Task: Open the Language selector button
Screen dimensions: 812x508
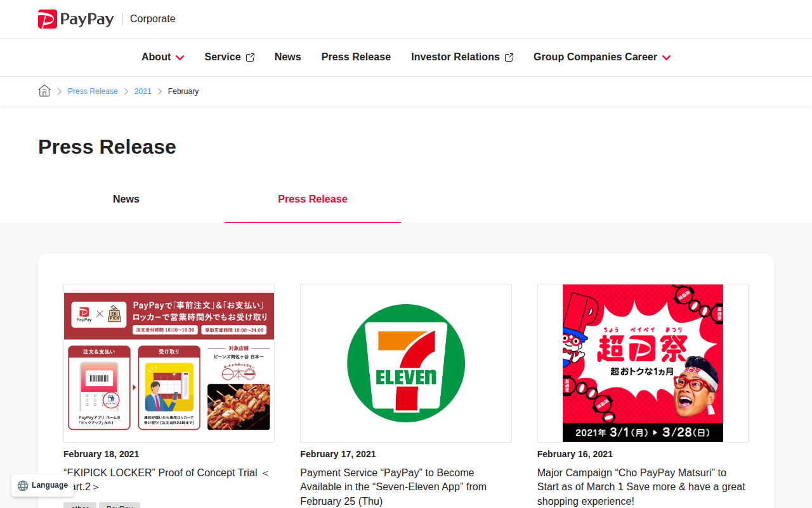Action: coord(43,485)
